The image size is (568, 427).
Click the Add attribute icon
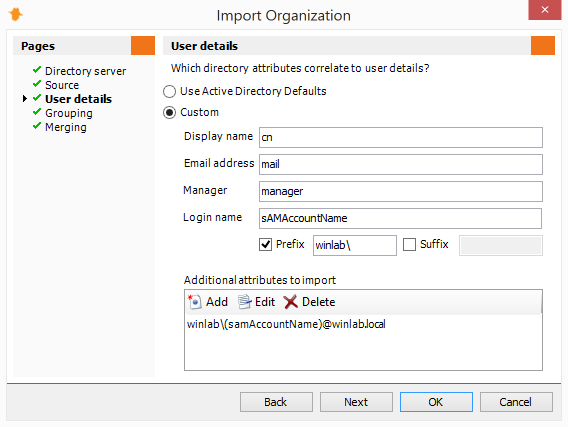pos(195,302)
